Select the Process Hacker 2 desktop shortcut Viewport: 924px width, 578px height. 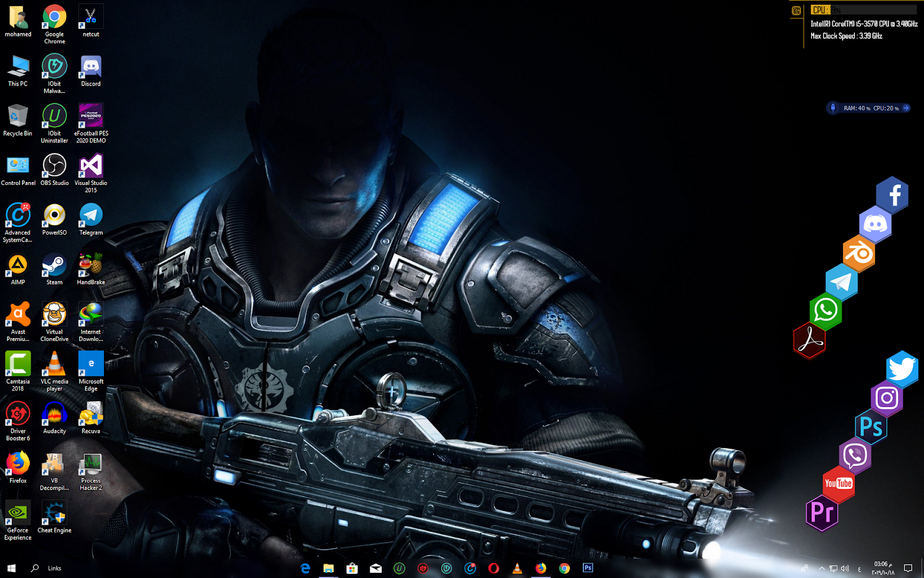pyautogui.click(x=91, y=472)
